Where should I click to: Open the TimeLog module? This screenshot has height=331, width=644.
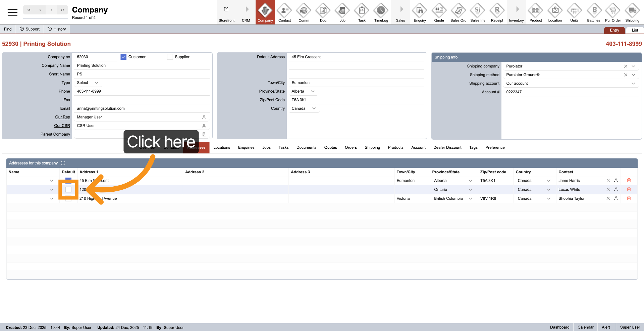click(x=381, y=12)
